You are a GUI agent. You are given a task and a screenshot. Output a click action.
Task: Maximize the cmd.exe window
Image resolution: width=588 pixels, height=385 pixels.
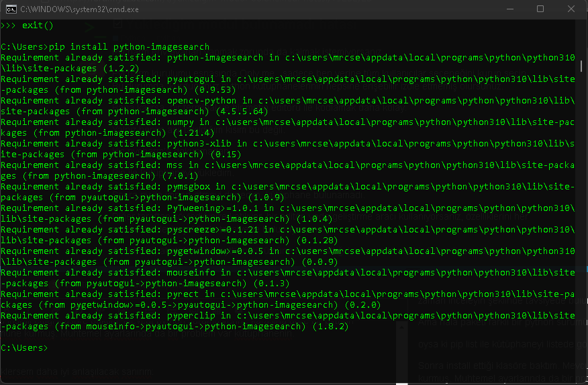tap(540, 9)
